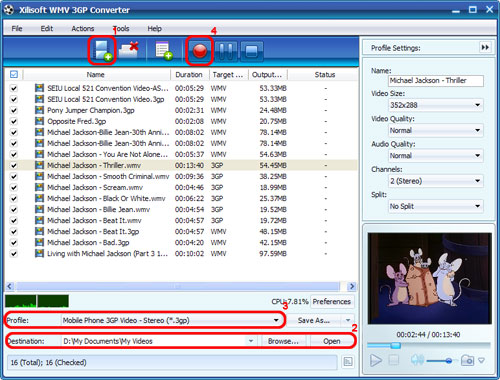Click the horizontal scrollbar of file list

coord(178,286)
